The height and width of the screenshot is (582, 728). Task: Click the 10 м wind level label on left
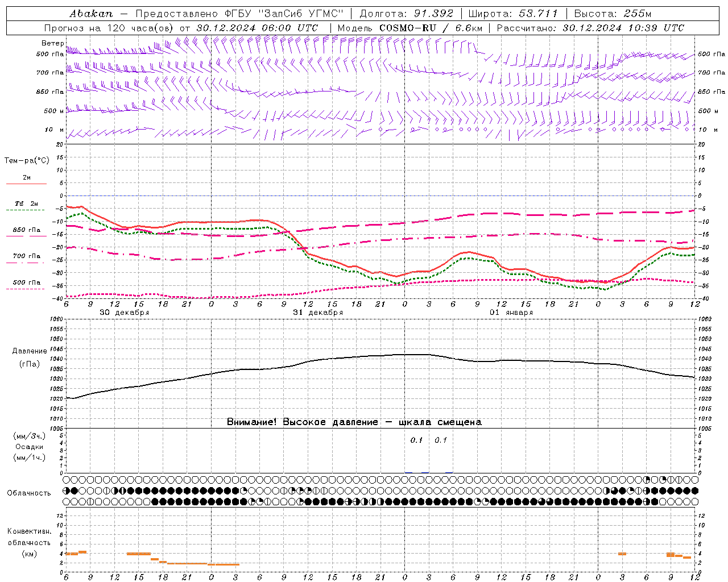pos(54,130)
